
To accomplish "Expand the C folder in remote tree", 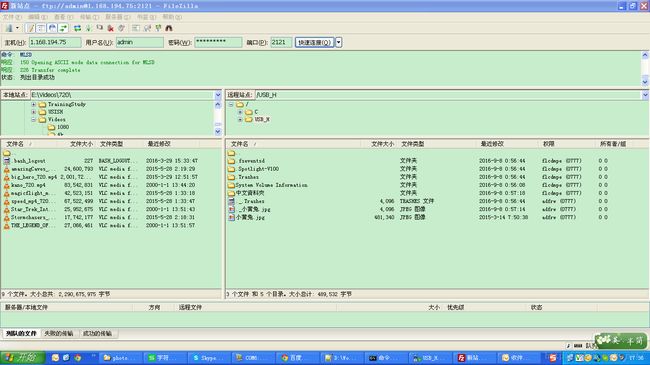I will pyautogui.click(x=240, y=112).
